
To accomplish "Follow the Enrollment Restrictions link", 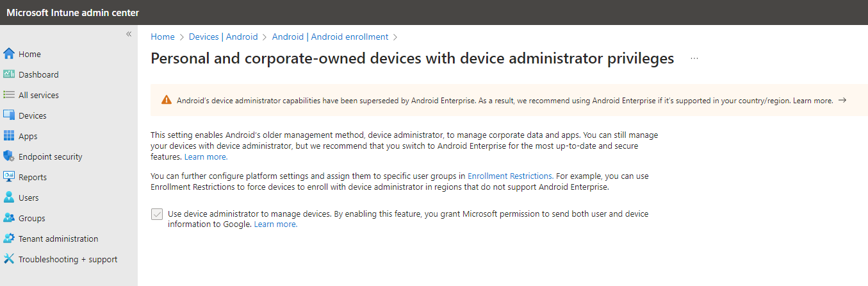I will pyautogui.click(x=510, y=175).
